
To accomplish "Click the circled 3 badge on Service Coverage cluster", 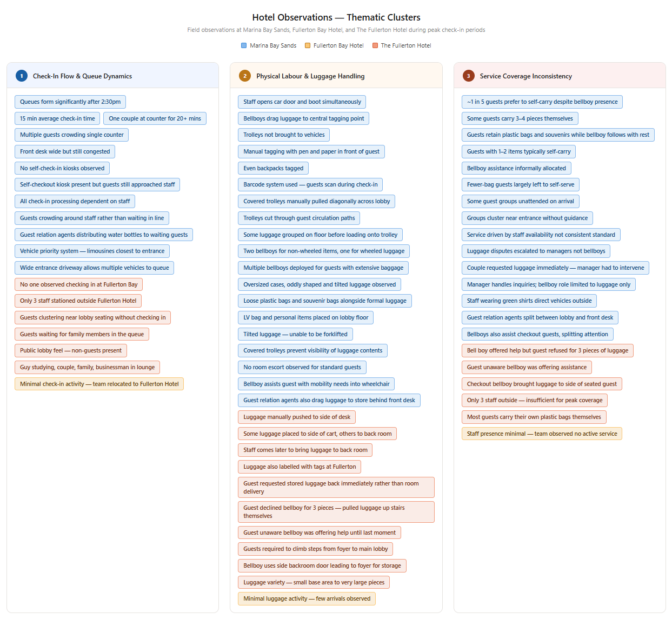I will (x=468, y=76).
